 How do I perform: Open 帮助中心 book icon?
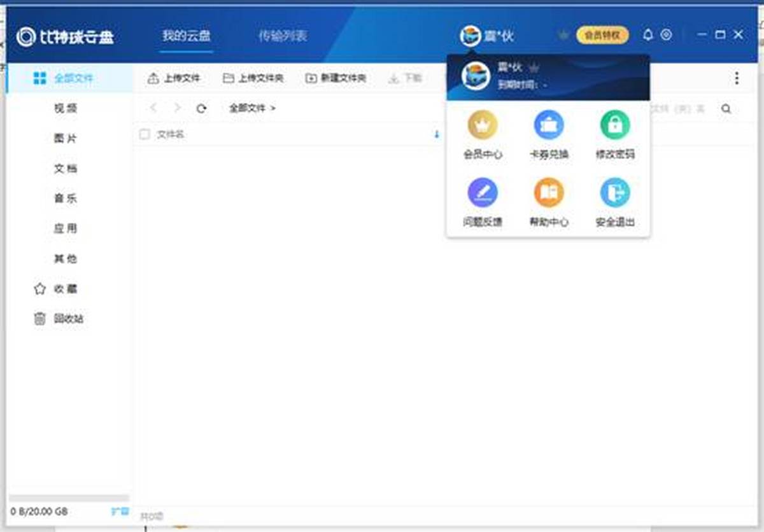pyautogui.click(x=549, y=193)
